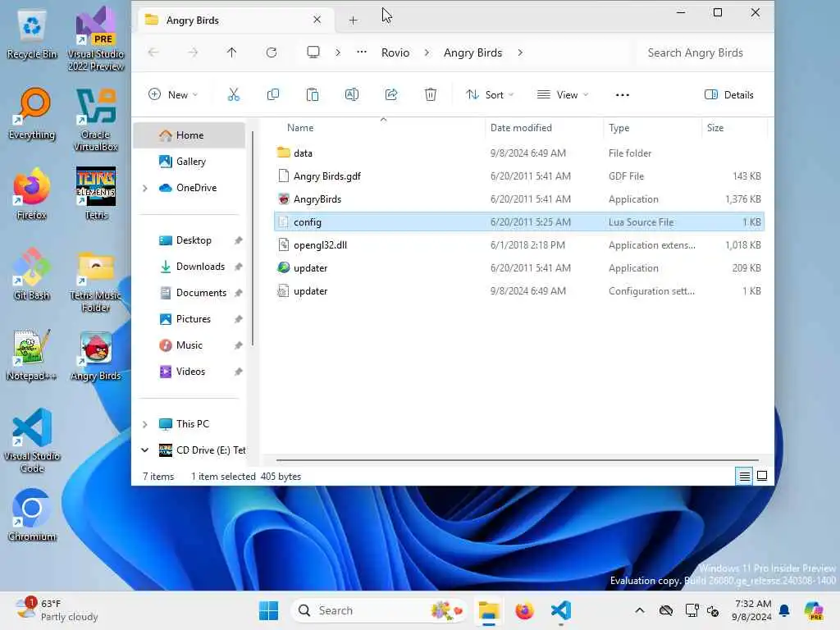Screen dimensions: 840x630
Task: Click the horizontal scrollbar in file list
Action: pos(517,459)
